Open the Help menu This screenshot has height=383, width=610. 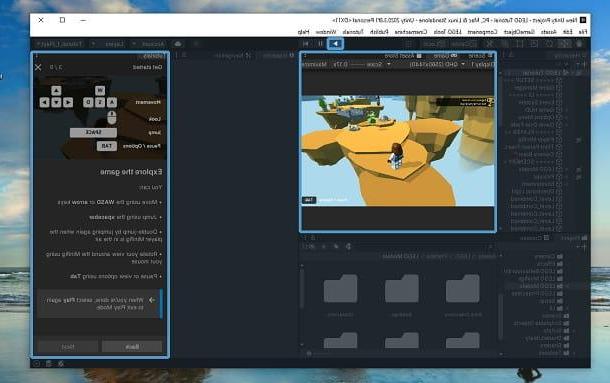coord(303,32)
